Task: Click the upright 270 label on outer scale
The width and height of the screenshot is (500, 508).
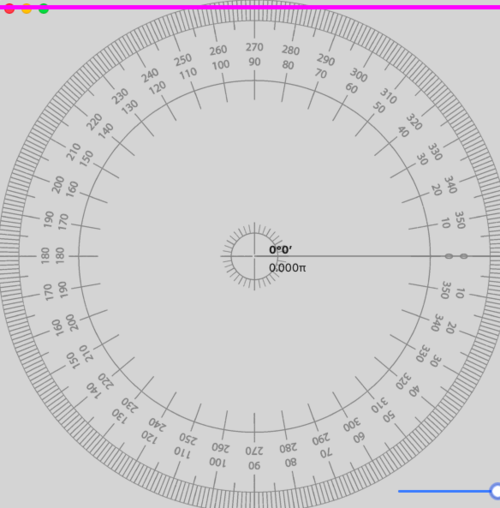Action: click(254, 47)
